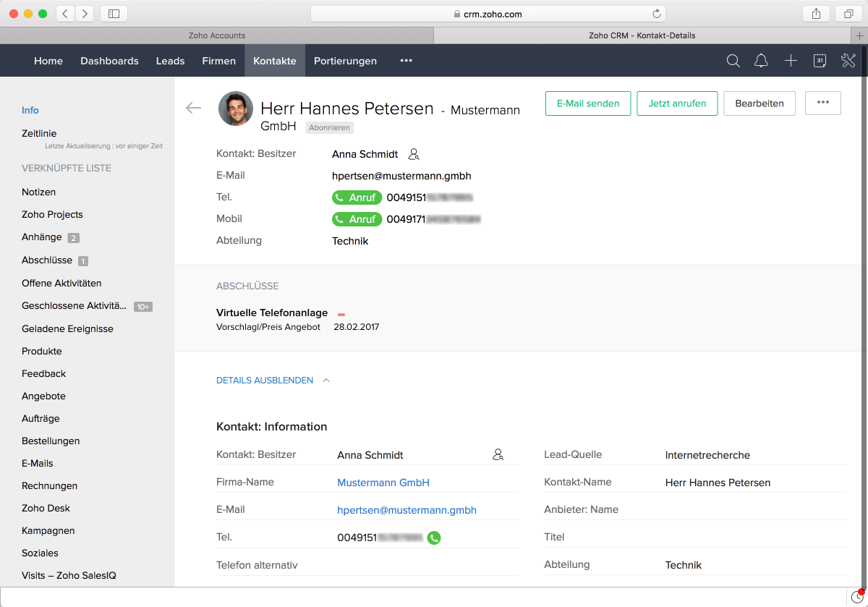Image resolution: width=868 pixels, height=607 pixels.
Task: Open Anhänge related list
Action: point(42,237)
